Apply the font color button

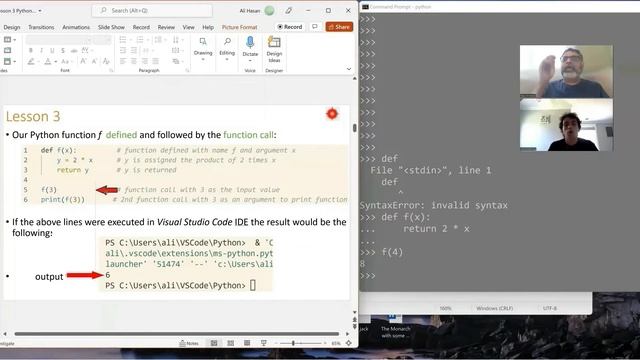pyautogui.click(x=48, y=62)
